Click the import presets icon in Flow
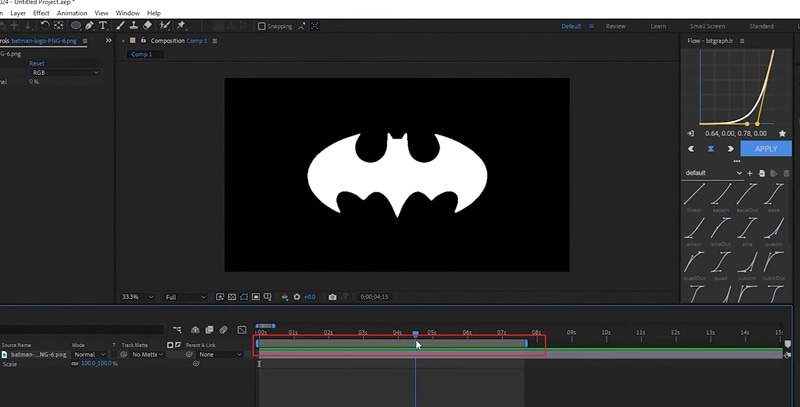The width and height of the screenshot is (800, 407). click(x=762, y=173)
